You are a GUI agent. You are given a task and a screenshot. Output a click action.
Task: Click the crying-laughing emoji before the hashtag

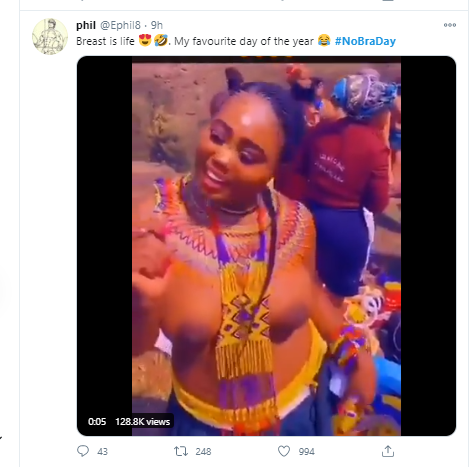pos(324,40)
